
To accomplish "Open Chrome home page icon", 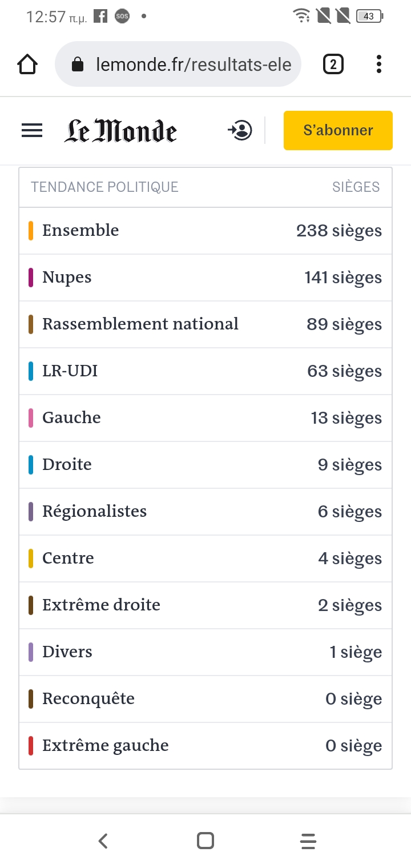I will (x=27, y=65).
